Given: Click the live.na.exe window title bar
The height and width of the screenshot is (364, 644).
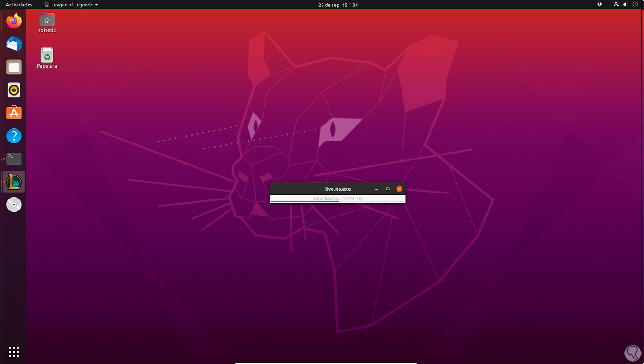Looking at the screenshot, I should [x=338, y=189].
